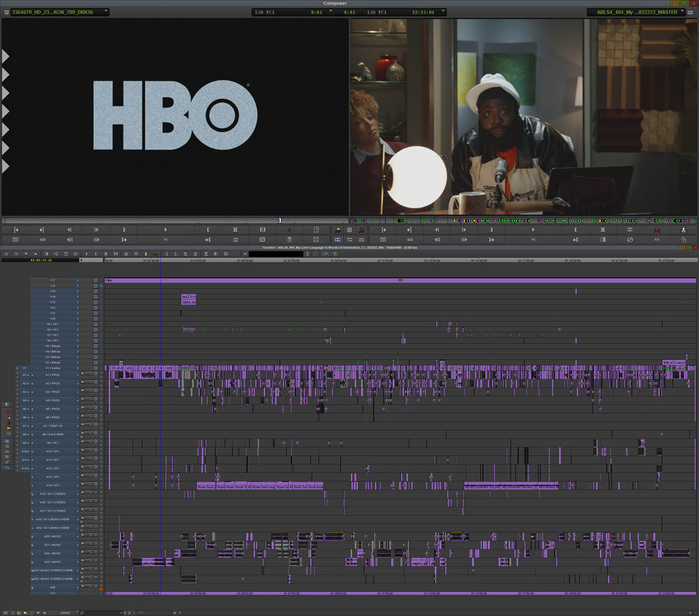The height and width of the screenshot is (616, 699).
Task: Enable red Overwrite segment mode in timeline toolbar
Action: [x=156, y=254]
